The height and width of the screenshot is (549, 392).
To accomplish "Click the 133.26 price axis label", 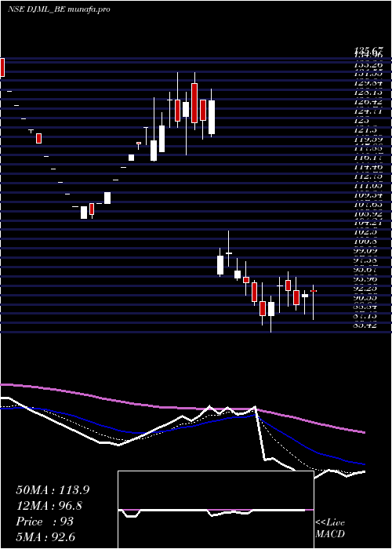I will pos(368,64).
